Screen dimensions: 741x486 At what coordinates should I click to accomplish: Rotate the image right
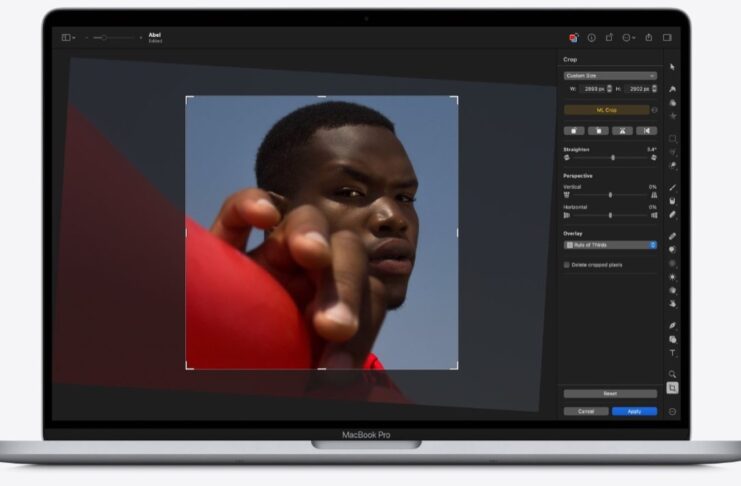pos(598,131)
